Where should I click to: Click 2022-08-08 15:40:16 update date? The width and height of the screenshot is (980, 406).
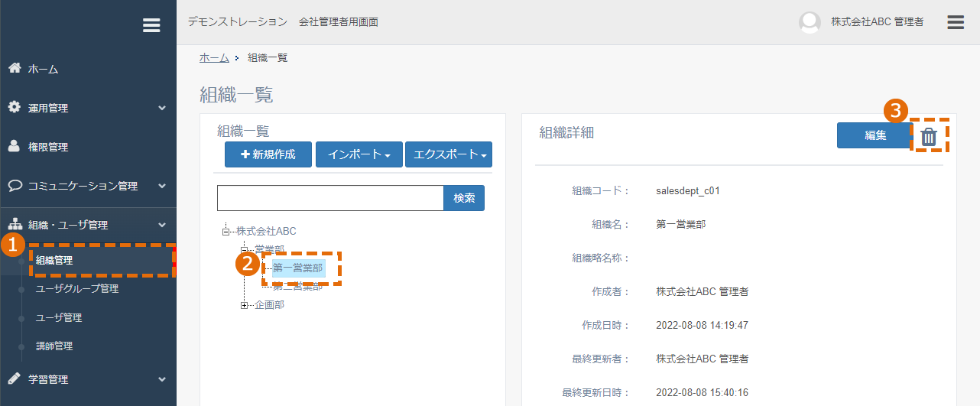coord(702,393)
